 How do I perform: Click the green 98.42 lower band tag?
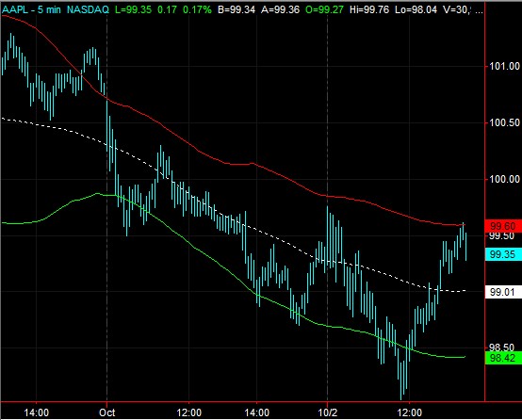point(503,358)
